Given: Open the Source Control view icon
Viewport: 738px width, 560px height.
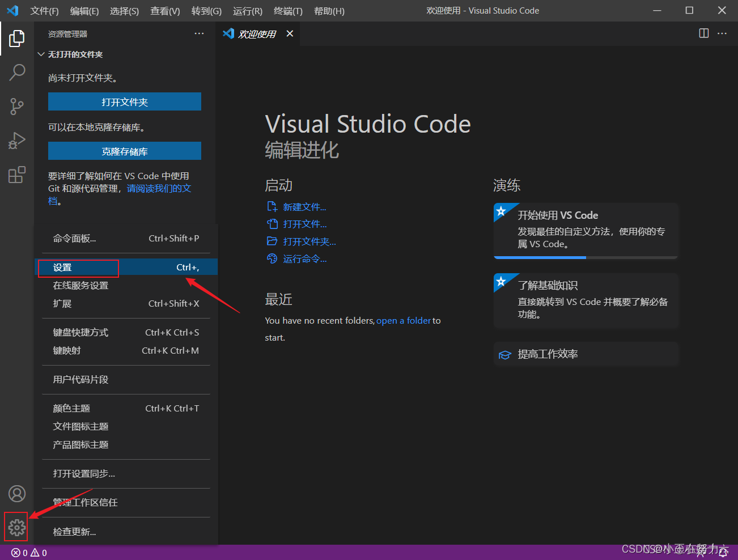Looking at the screenshot, I should (17, 107).
